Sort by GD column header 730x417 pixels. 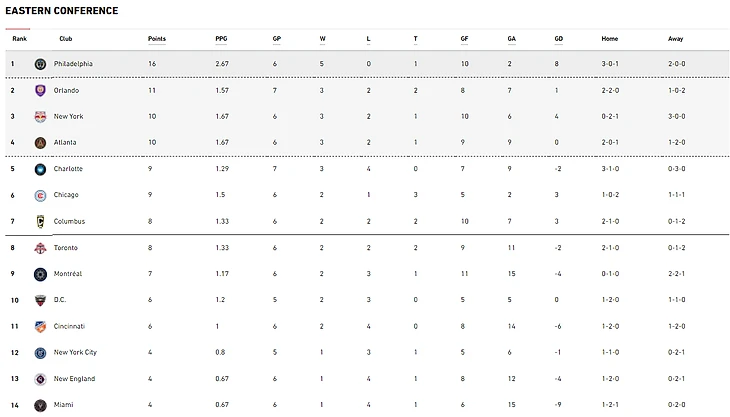click(x=559, y=39)
